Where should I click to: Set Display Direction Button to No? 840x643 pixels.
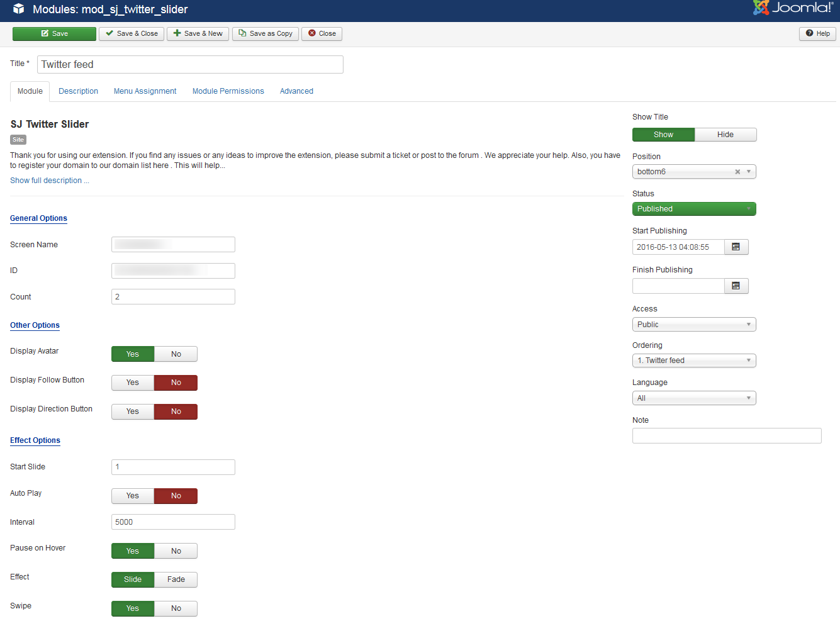point(176,411)
